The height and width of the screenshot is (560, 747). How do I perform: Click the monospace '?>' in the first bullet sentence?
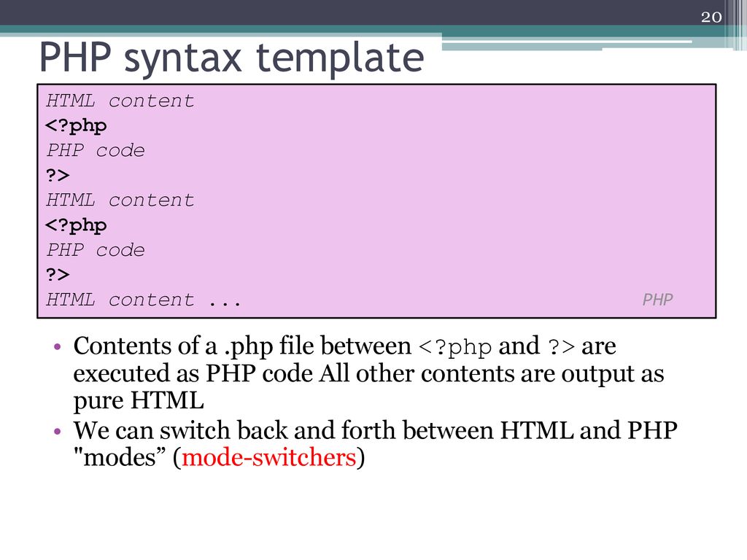pos(561,346)
